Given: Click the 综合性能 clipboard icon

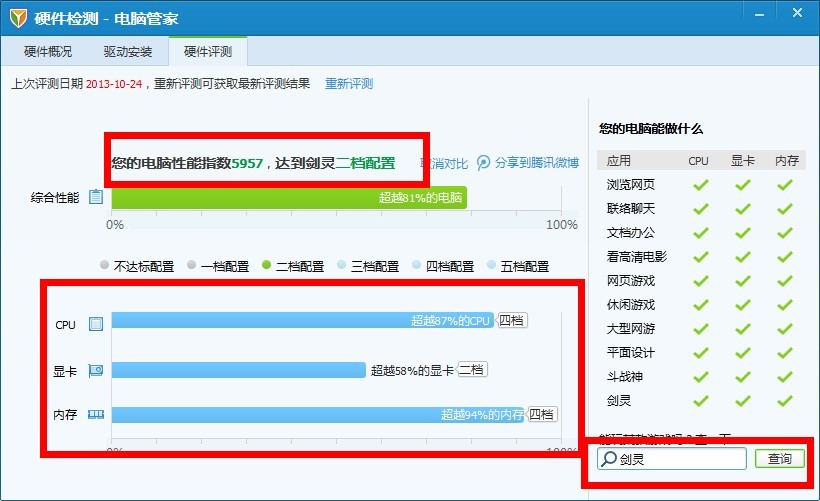Looking at the screenshot, I should [x=96, y=197].
